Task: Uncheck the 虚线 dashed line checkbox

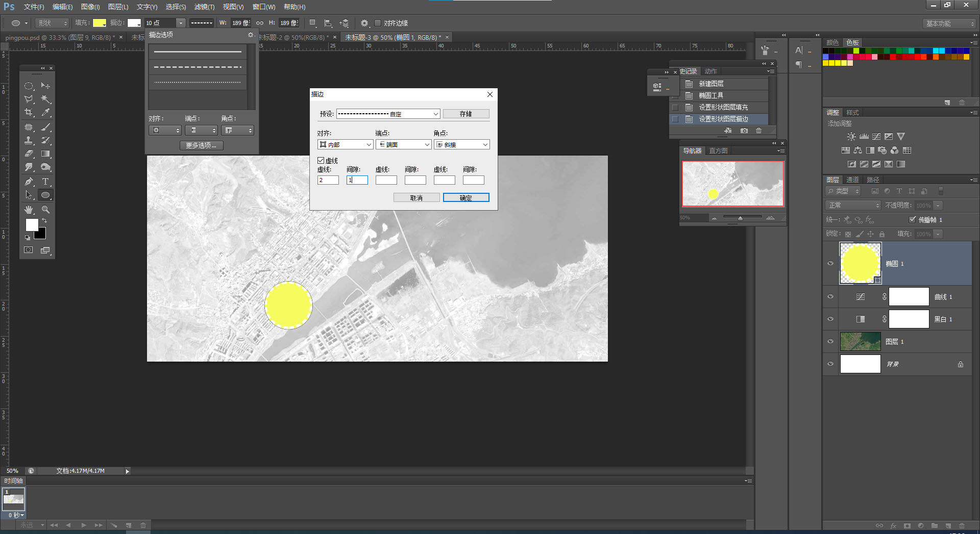Action: point(321,161)
